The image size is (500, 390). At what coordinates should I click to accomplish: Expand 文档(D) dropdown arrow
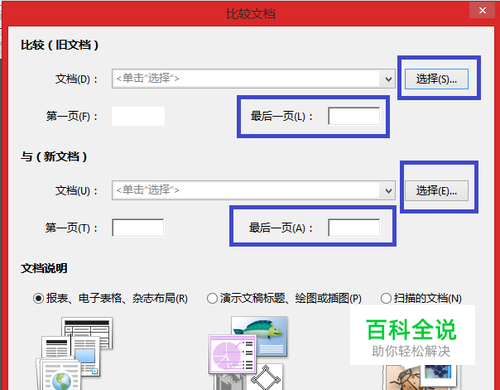point(388,79)
